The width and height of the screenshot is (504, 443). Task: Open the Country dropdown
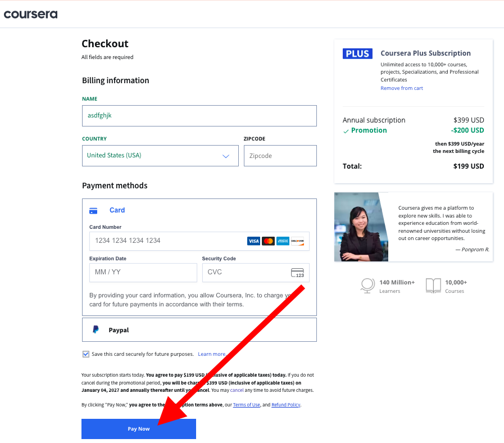pyautogui.click(x=160, y=156)
